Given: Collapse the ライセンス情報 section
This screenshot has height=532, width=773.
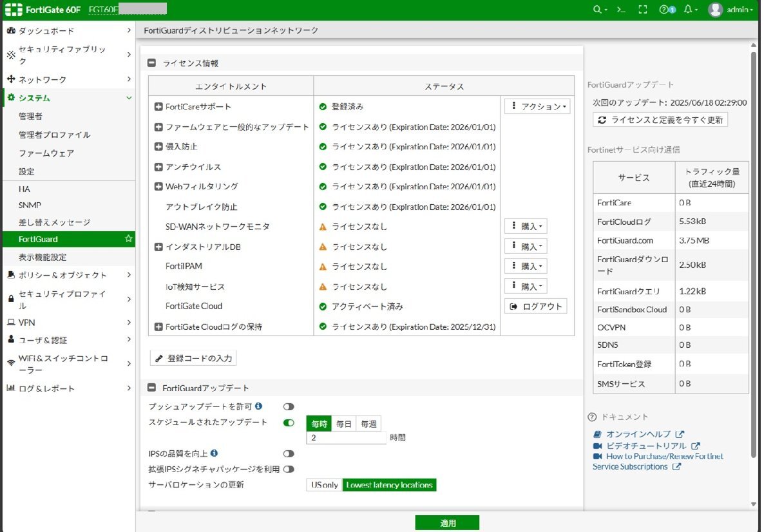Looking at the screenshot, I should click(x=152, y=63).
